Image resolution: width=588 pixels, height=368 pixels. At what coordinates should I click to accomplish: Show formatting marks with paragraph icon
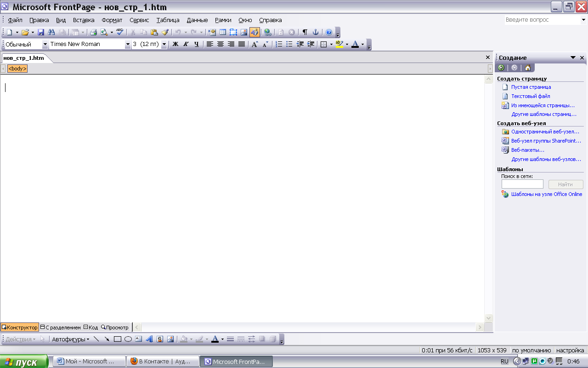coord(305,32)
